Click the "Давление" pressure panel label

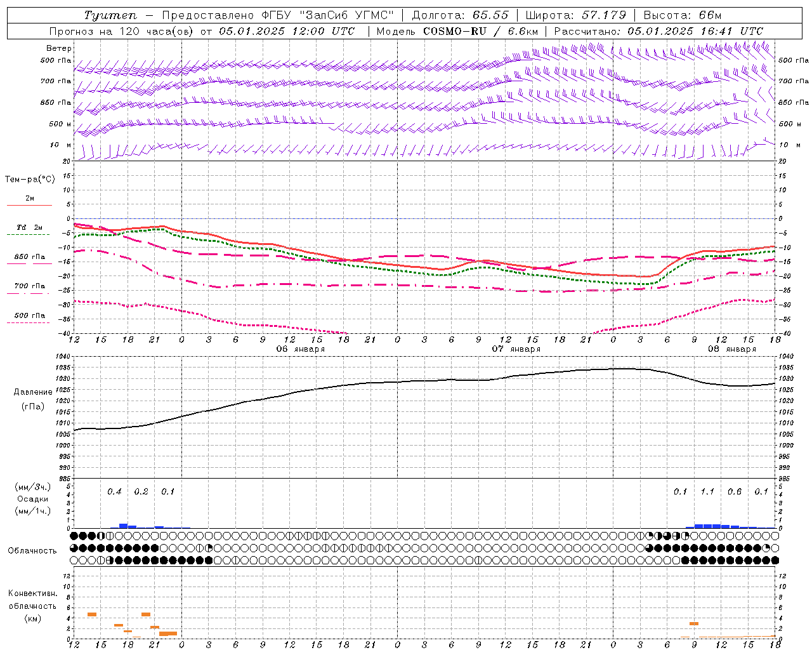pyautogui.click(x=33, y=392)
